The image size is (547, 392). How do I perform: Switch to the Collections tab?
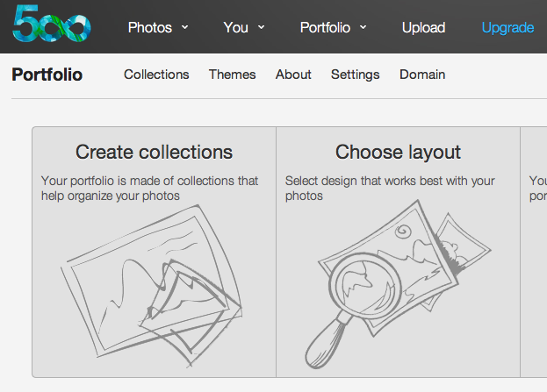[x=156, y=75]
